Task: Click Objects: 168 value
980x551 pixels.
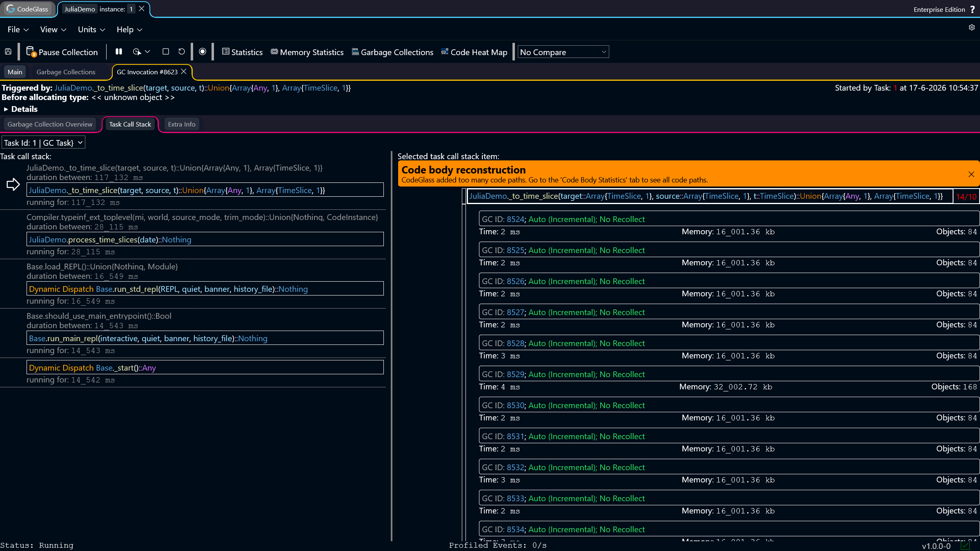Action: point(954,387)
